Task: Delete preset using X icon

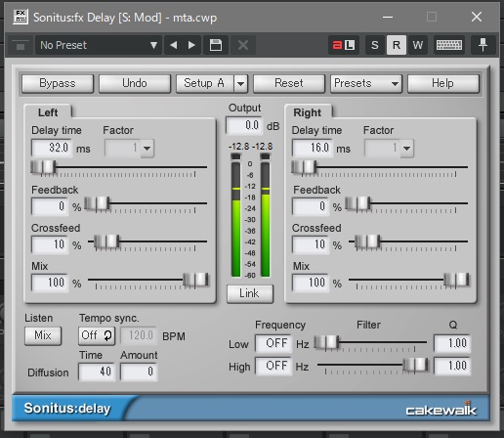Action: tap(243, 45)
